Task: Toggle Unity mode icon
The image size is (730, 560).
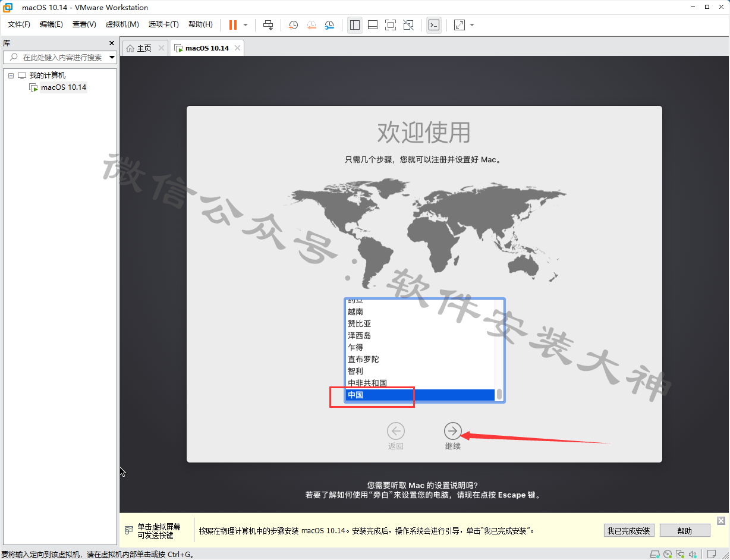Action: pos(408,25)
